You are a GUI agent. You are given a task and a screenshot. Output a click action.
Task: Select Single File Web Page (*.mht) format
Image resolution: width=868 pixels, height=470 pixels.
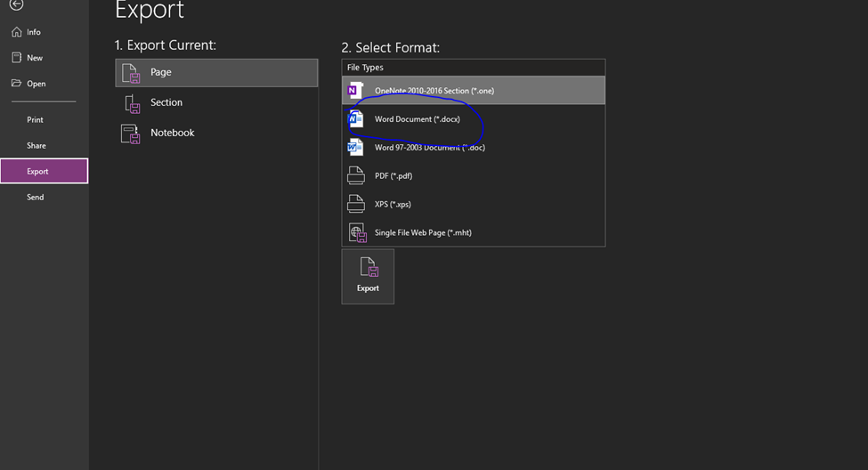pos(474,232)
